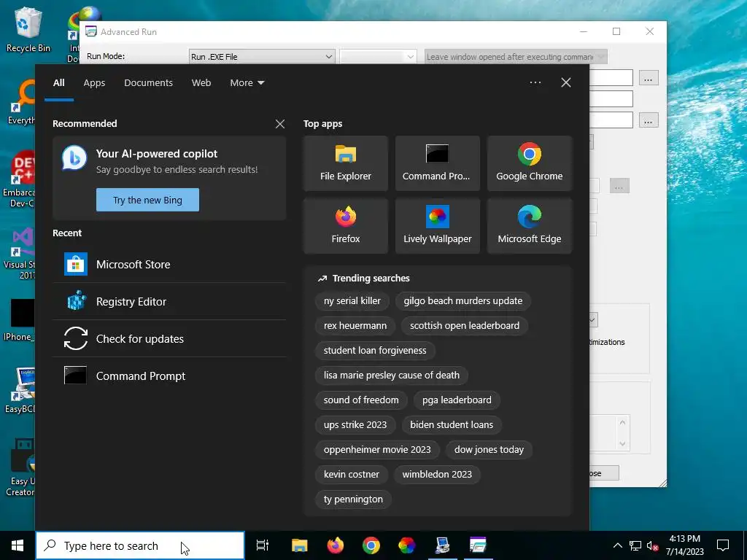Open Recycle Bin on the desktop
Viewport: 747px width, 560px height.
pyautogui.click(x=28, y=29)
